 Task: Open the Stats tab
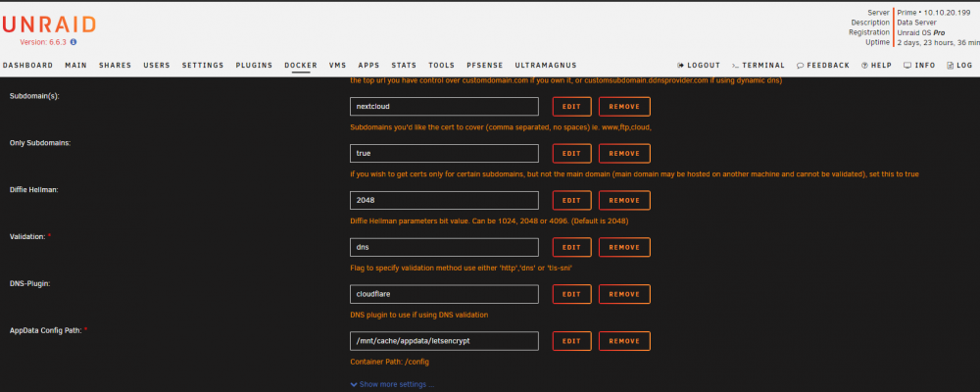(404, 65)
